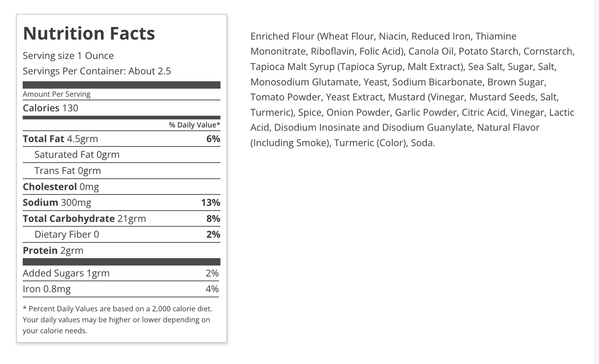Screen dimensions: 599x364
Task: Click the Saturated Fat 0grm row
Action: point(77,155)
